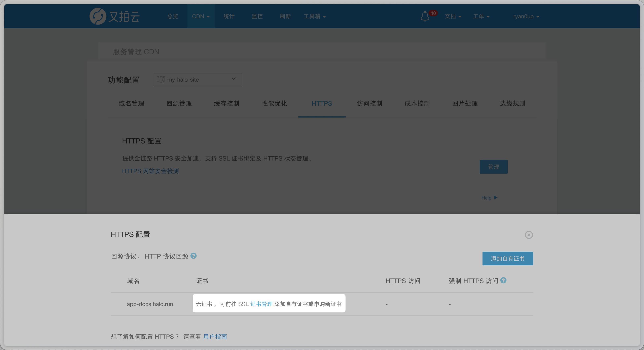Click HTTPS 网站安全检测 link

[150, 171]
